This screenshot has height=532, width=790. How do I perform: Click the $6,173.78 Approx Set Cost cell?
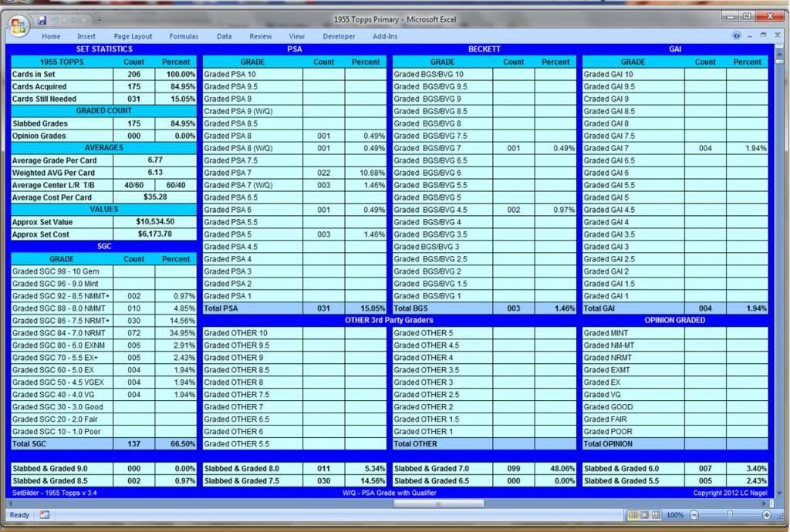pyautogui.click(x=155, y=234)
